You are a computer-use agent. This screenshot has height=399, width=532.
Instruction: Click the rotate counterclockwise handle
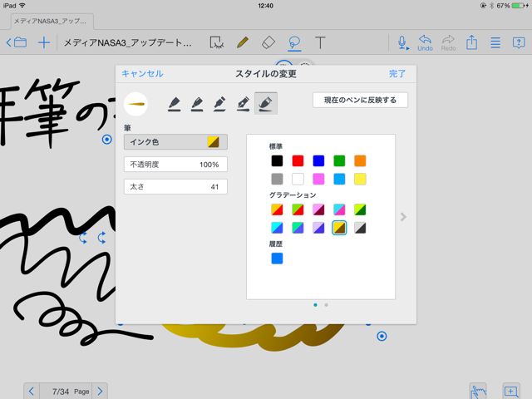83,238
